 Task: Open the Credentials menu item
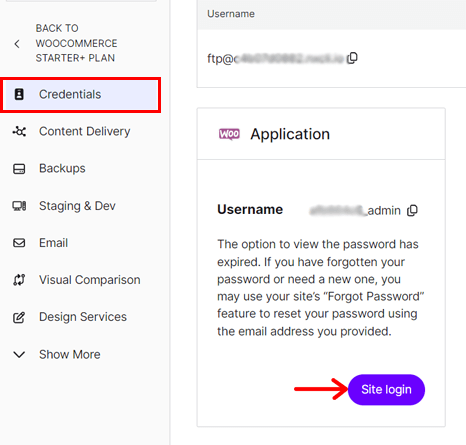pos(81,95)
